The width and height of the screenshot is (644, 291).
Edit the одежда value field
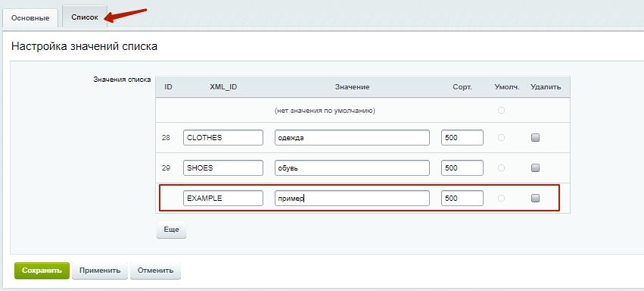point(352,138)
